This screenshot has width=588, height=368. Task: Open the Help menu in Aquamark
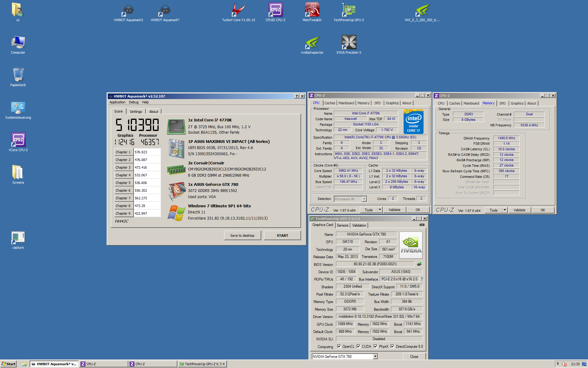click(x=145, y=102)
